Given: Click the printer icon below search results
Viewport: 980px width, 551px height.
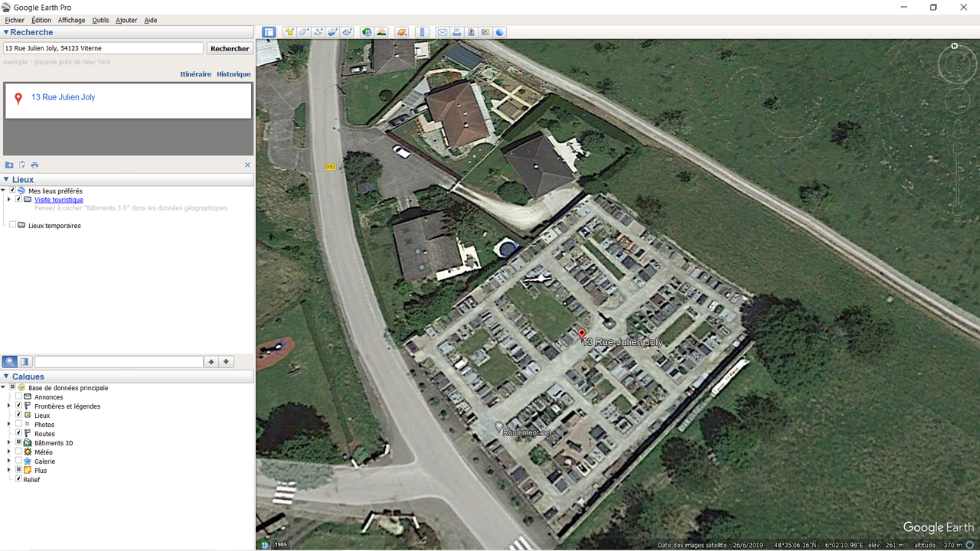Looking at the screenshot, I should [34, 165].
